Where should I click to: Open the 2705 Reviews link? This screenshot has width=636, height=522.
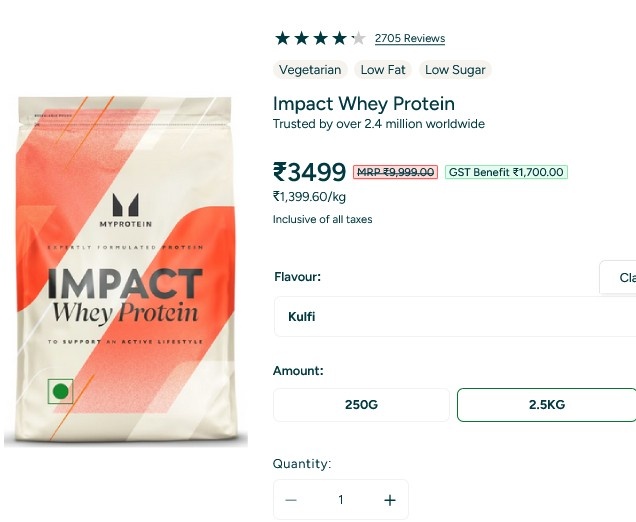point(410,39)
